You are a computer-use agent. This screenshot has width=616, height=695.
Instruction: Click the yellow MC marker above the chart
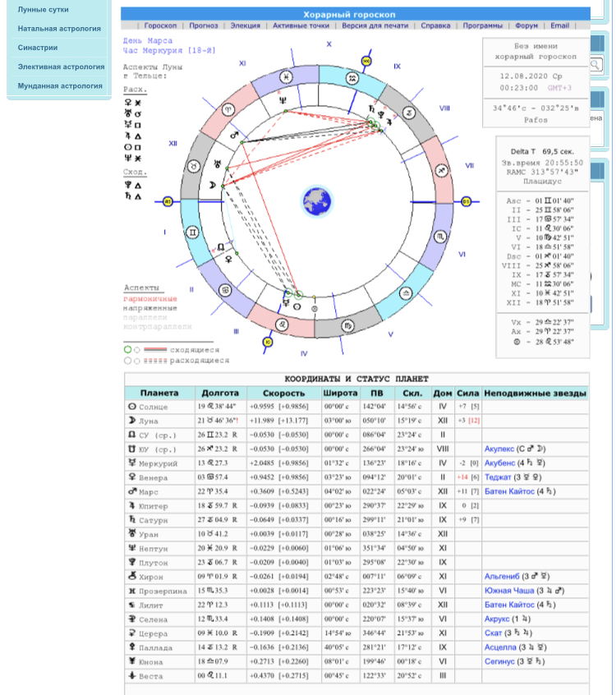(x=366, y=61)
